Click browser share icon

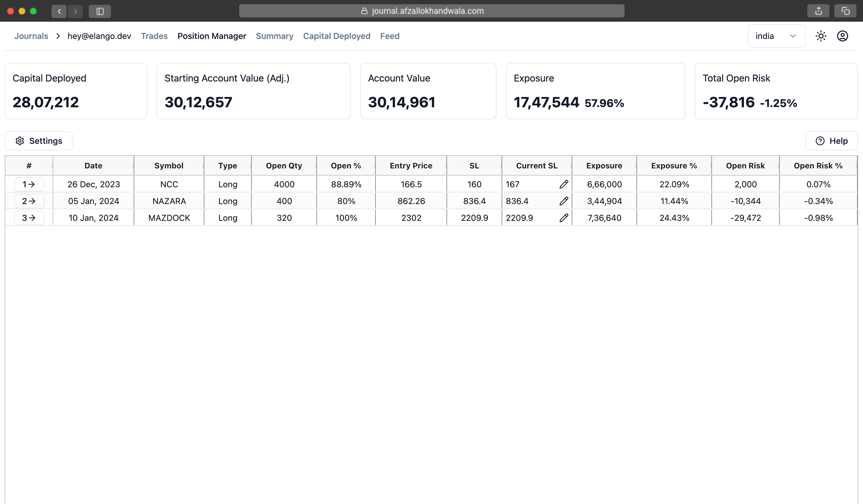(x=818, y=11)
